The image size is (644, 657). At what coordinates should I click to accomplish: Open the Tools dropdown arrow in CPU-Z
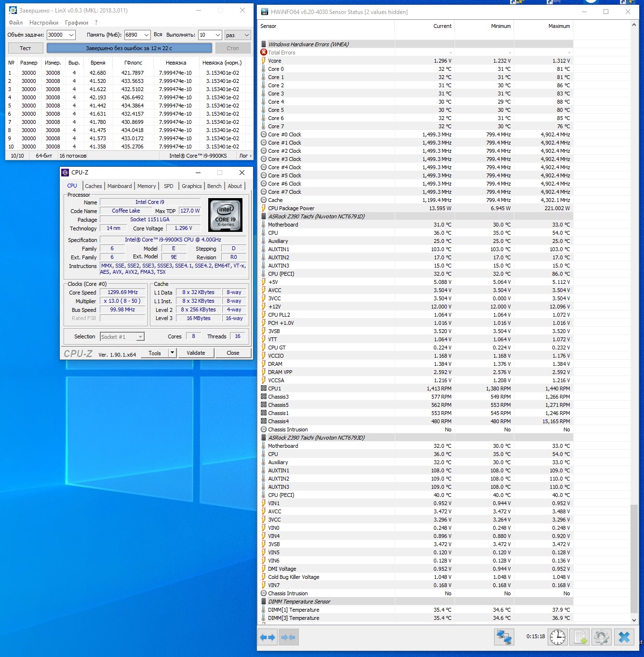pos(172,353)
